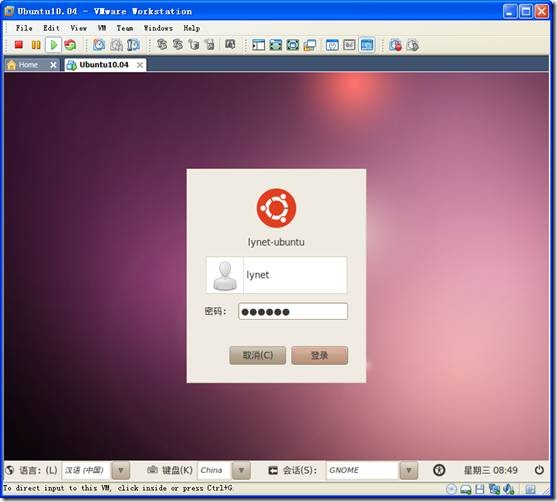Open the Windows menu
Screen dimensions: 557x502
coord(158,28)
